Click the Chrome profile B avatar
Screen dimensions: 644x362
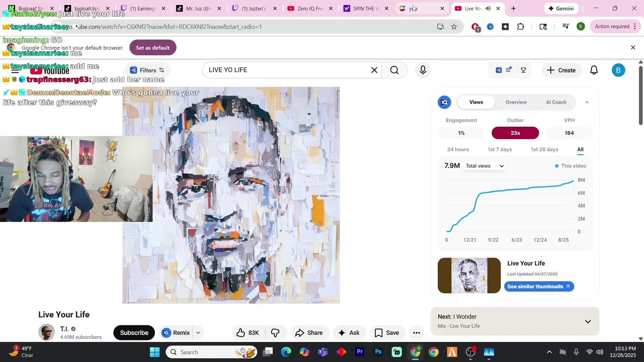[581, 27]
